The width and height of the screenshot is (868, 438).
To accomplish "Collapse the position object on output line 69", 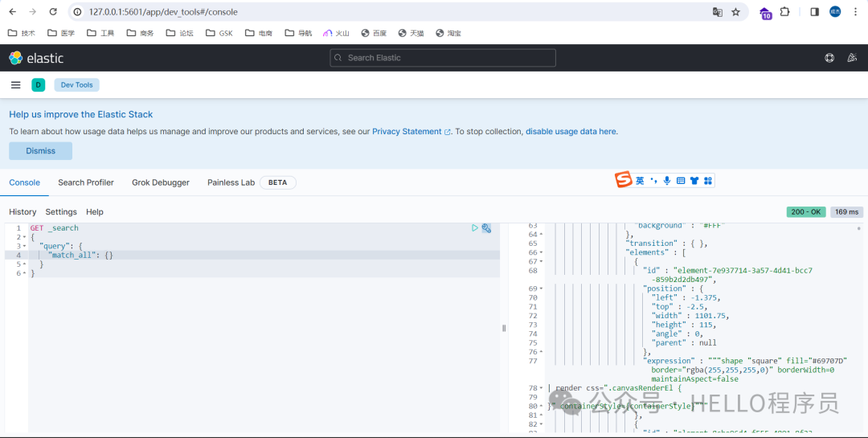I will pyautogui.click(x=541, y=289).
